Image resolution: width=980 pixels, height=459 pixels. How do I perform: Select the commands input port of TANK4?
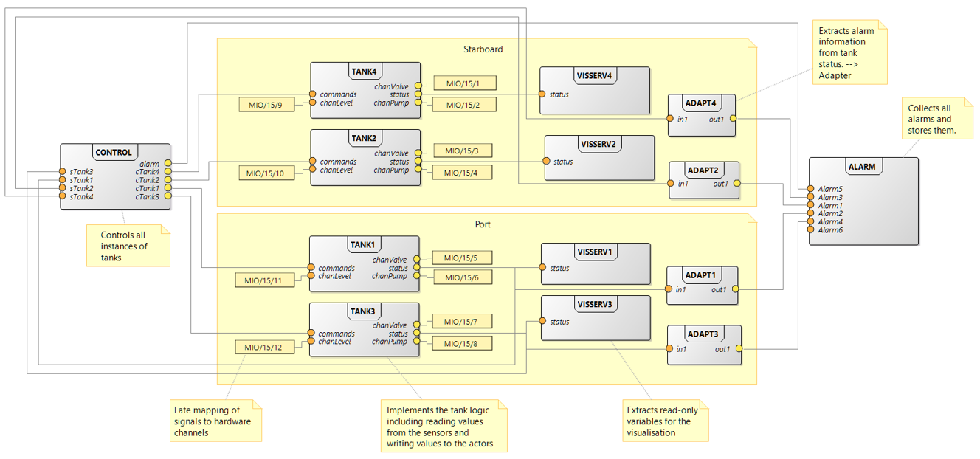pyautogui.click(x=313, y=94)
